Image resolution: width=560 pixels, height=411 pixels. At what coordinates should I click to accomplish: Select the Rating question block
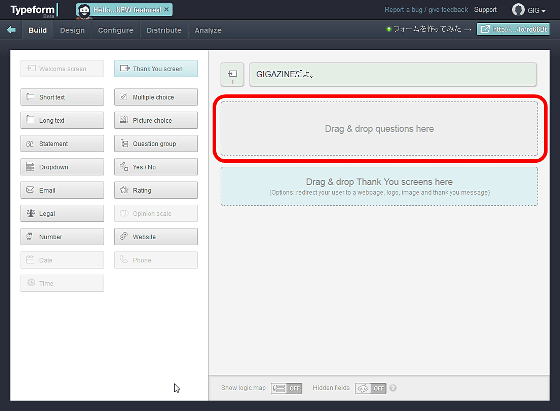156,190
